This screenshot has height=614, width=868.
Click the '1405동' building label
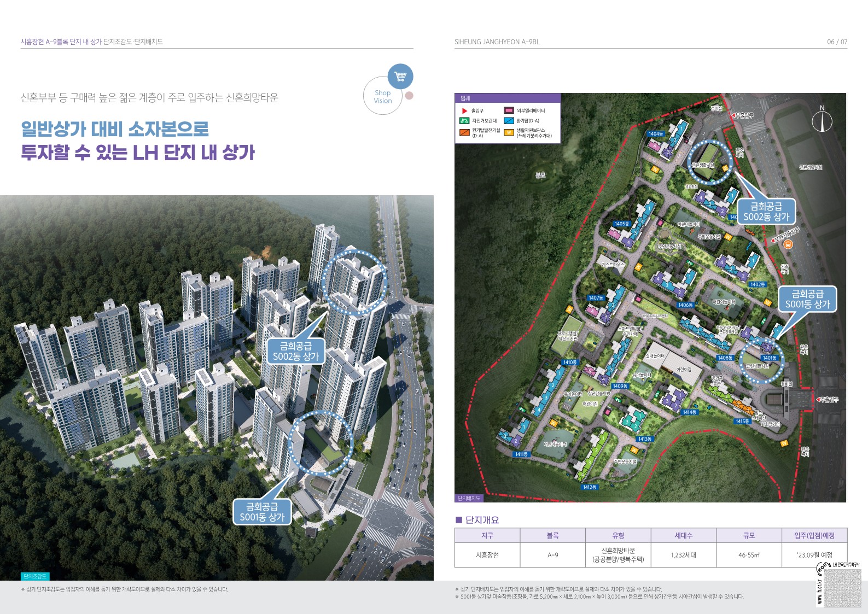point(622,224)
